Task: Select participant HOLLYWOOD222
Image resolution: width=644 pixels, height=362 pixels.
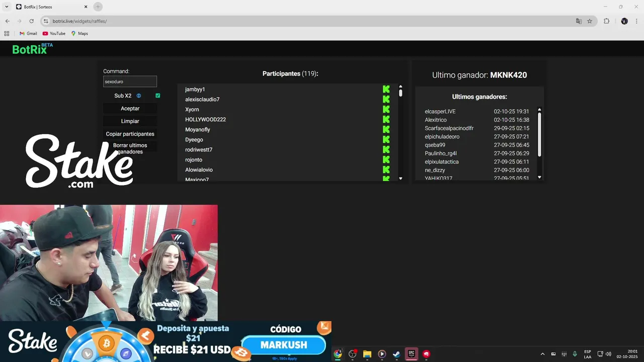Action: pyautogui.click(x=205, y=120)
